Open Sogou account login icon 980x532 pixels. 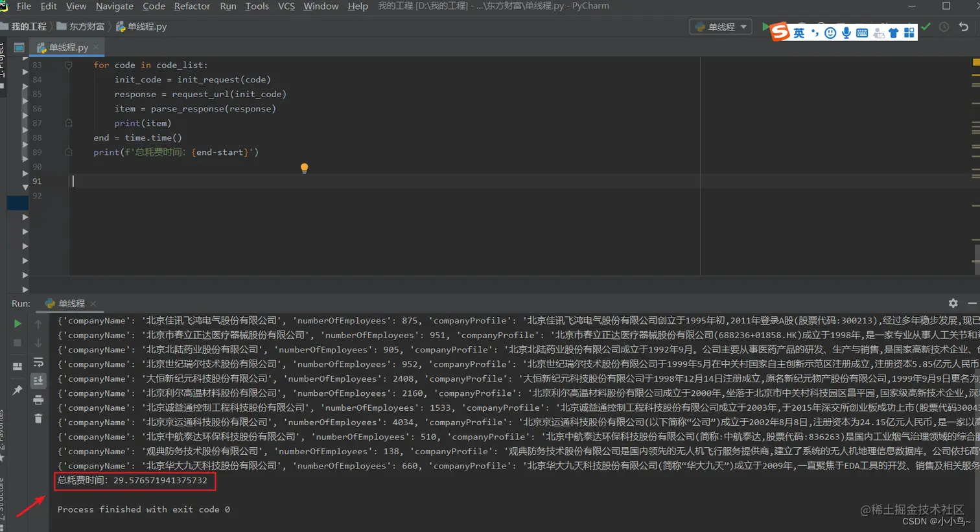tap(878, 33)
